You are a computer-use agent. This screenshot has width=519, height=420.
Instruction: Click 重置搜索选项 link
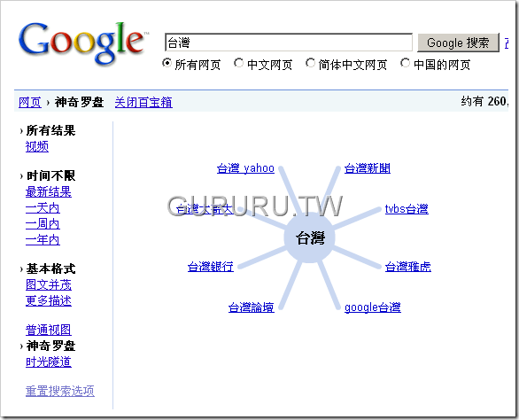[x=60, y=391]
